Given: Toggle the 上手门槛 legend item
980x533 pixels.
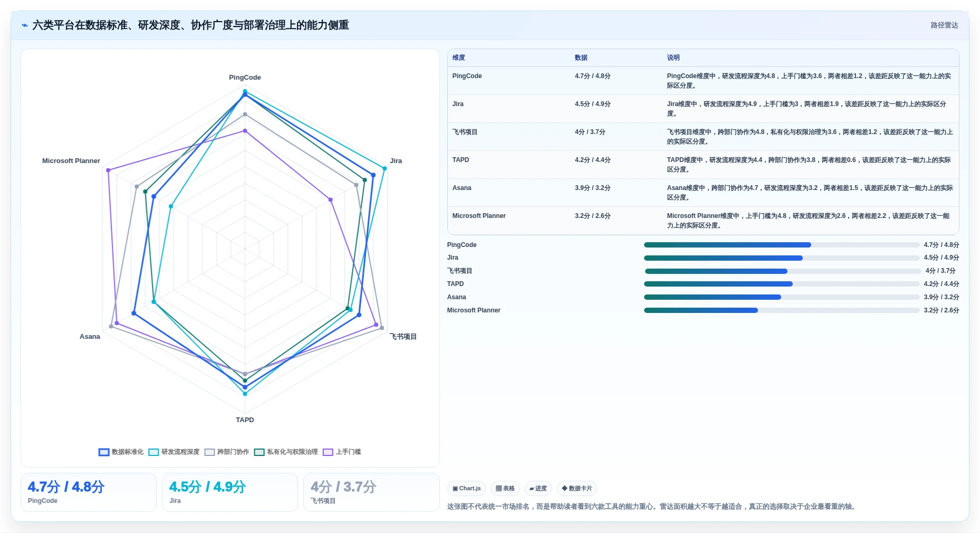Looking at the screenshot, I should pyautogui.click(x=342, y=452).
